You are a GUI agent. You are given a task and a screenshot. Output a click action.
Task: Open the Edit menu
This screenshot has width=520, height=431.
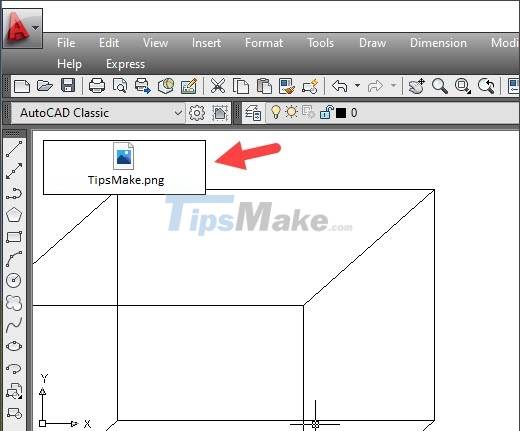(109, 43)
